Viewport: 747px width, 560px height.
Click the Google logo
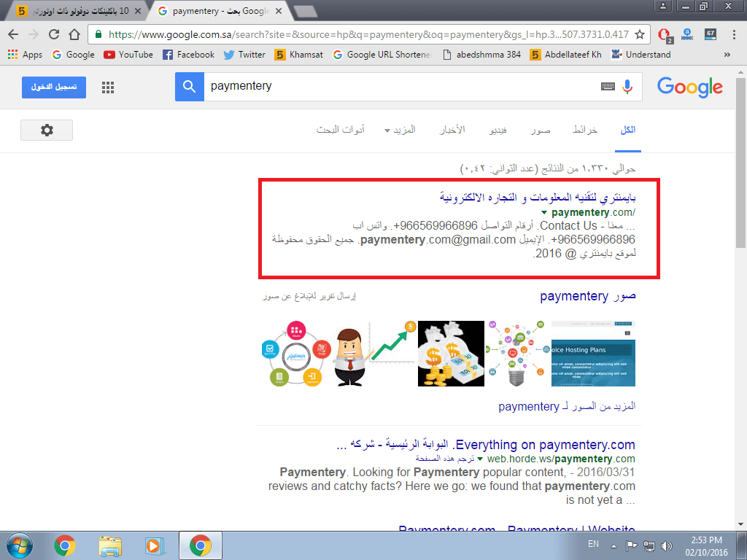pos(690,87)
